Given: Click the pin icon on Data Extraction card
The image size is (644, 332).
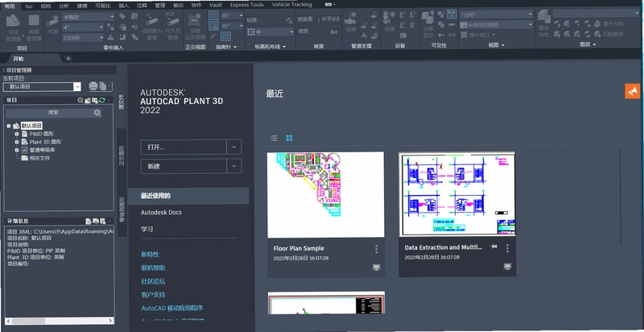Looking at the screenshot, I should 493,247.
